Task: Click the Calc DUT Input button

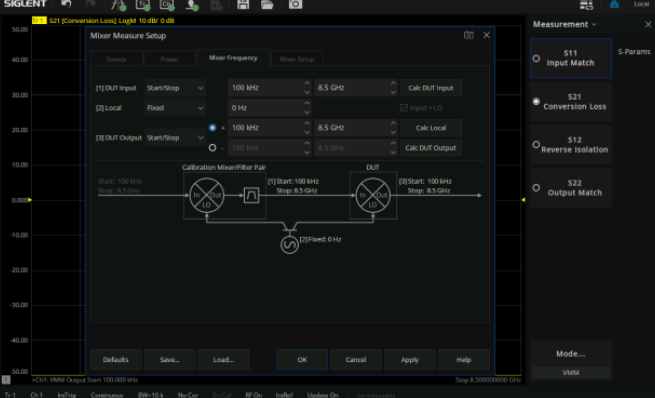Action: (x=431, y=88)
